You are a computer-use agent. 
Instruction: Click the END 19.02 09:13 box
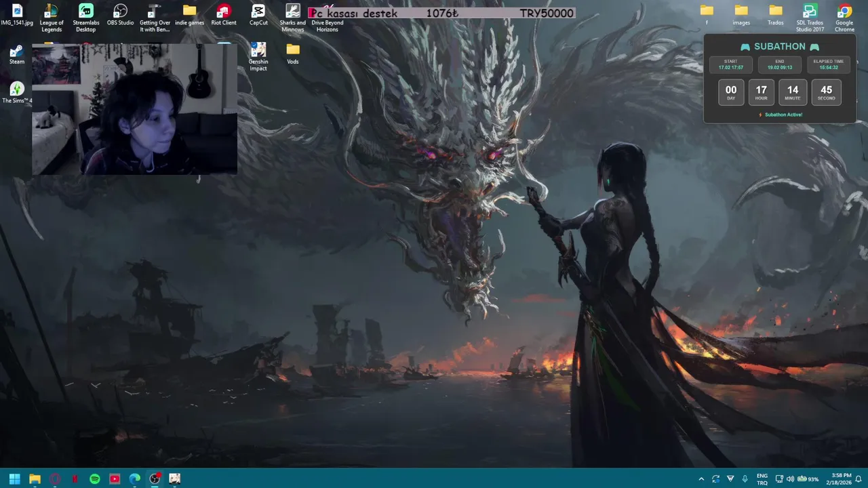(780, 64)
